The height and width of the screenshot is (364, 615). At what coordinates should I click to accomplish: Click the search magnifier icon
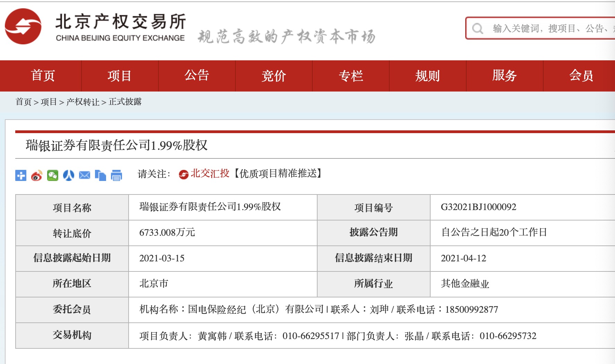coord(478,28)
